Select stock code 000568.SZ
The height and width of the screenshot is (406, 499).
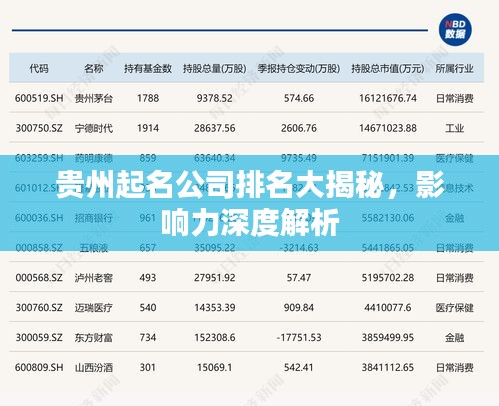pyautogui.click(x=39, y=278)
